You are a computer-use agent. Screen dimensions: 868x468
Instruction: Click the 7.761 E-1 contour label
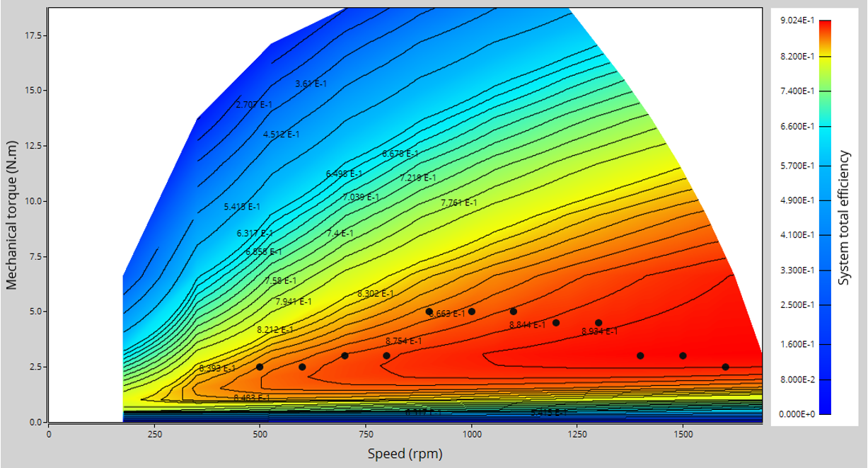click(458, 203)
